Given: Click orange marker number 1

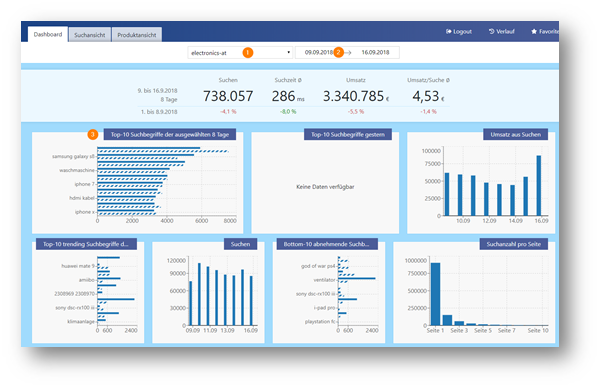Looking at the screenshot, I should [248, 53].
